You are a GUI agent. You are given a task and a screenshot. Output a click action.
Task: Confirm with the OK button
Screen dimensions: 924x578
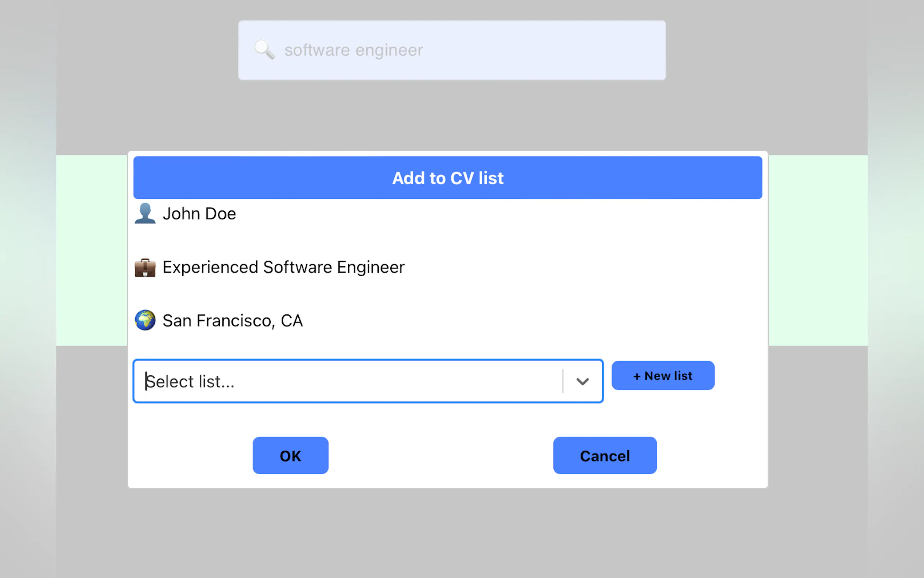290,456
